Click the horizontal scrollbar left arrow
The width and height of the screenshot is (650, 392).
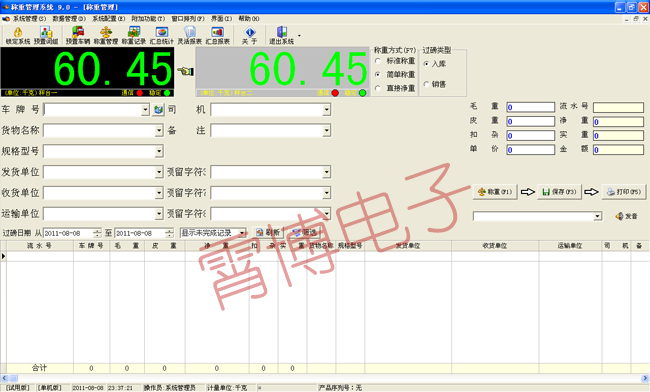click(x=4, y=378)
